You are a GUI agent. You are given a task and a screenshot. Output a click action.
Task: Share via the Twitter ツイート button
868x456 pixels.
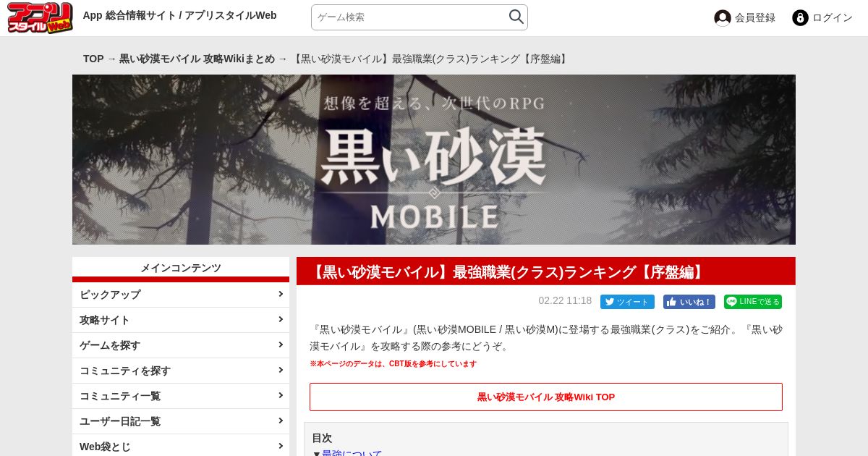627,302
